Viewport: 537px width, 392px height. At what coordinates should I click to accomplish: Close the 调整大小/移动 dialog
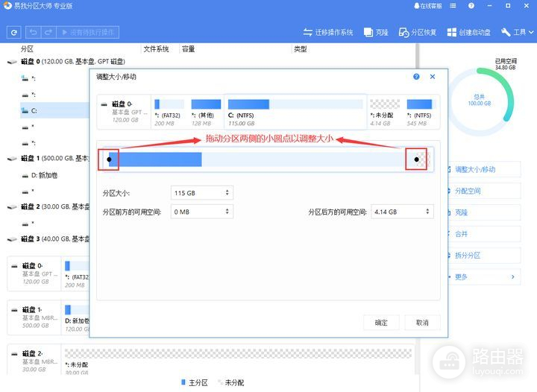point(431,77)
